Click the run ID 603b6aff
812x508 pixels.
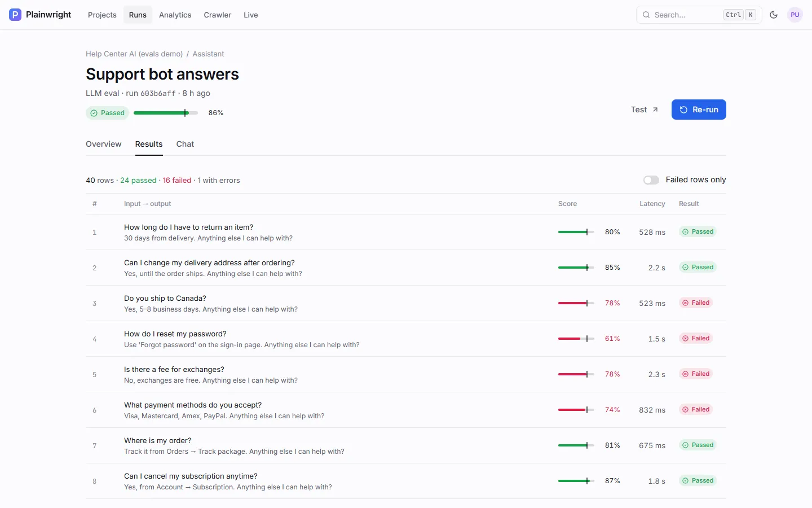point(158,94)
